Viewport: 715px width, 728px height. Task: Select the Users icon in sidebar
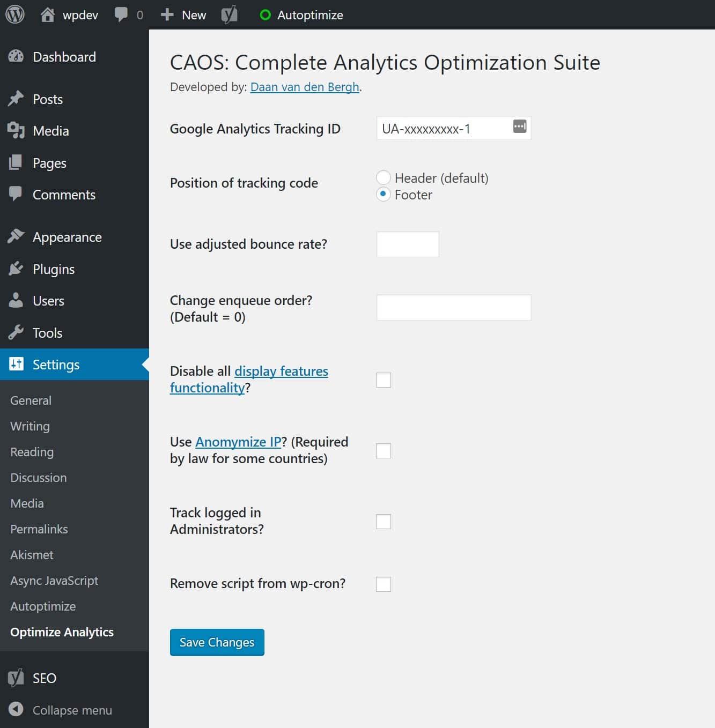(16, 301)
